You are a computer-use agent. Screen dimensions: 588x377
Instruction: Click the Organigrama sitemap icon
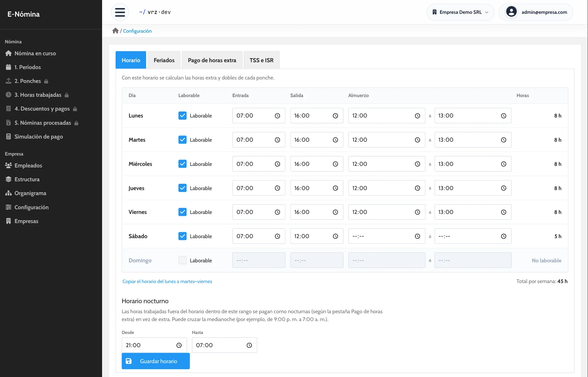click(8, 193)
